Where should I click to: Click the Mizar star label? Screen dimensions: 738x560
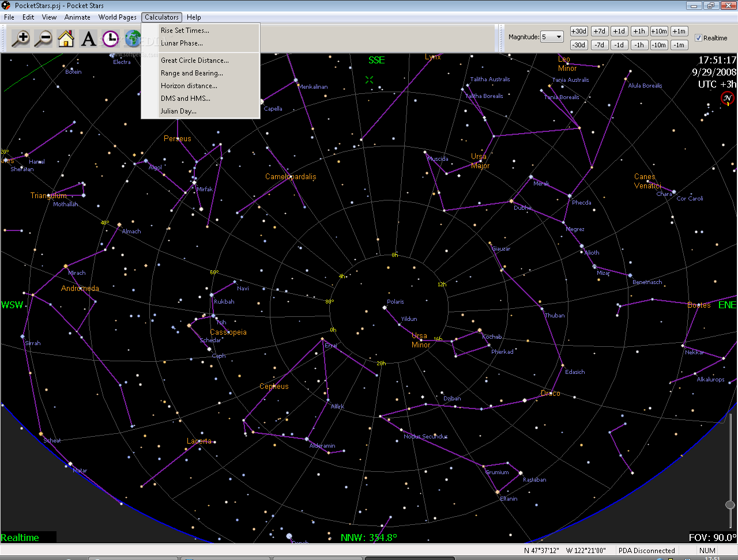click(x=603, y=273)
